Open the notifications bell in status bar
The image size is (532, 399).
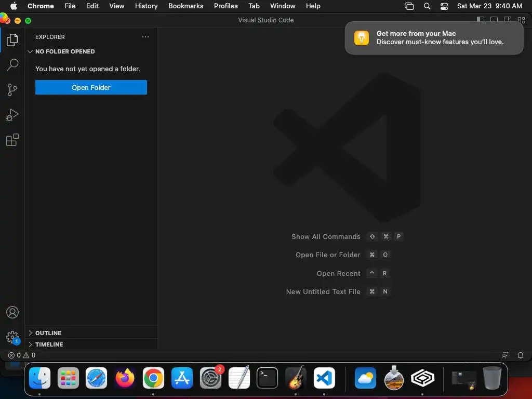(520, 355)
